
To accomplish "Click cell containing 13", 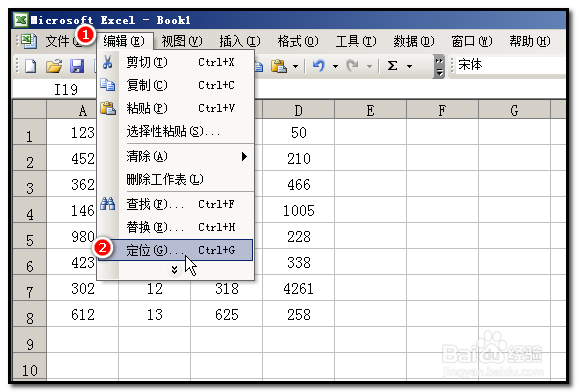I will tap(155, 314).
